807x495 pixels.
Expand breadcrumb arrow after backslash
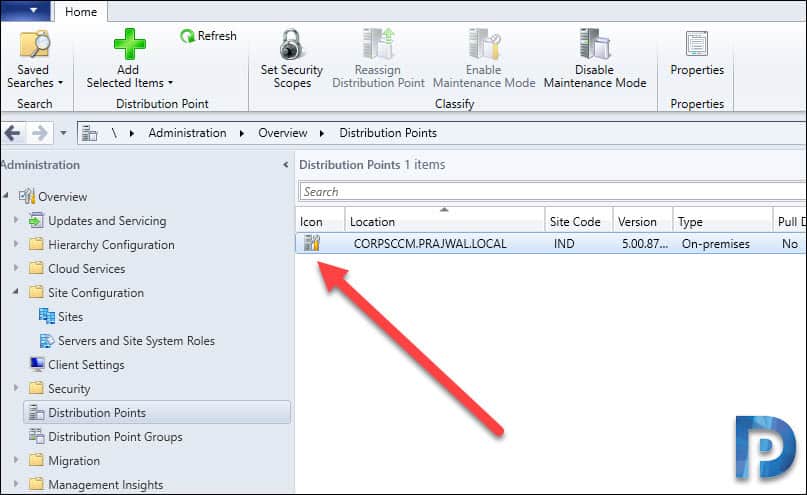pos(132,133)
